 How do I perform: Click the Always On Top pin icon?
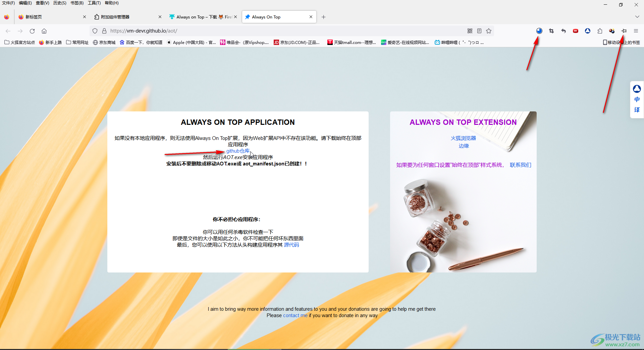coord(624,31)
